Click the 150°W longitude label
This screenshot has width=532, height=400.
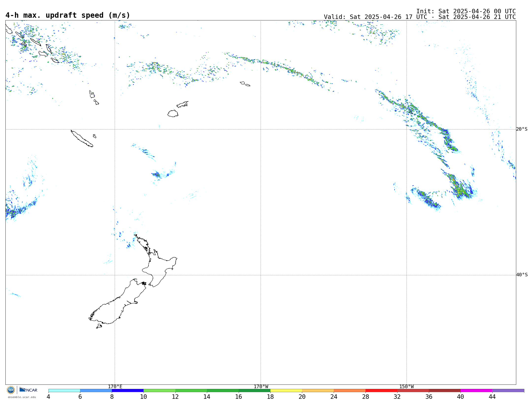[407, 386]
